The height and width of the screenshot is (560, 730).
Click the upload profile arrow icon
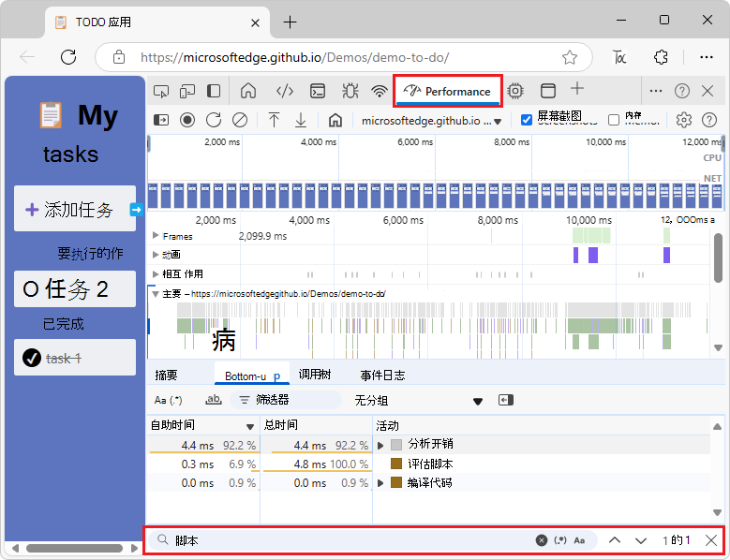click(x=274, y=120)
